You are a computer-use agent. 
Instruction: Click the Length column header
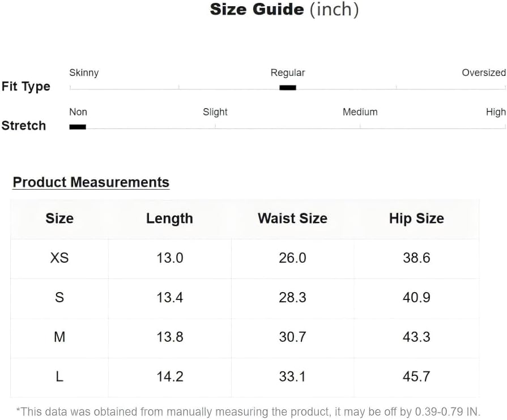pyautogui.click(x=169, y=218)
